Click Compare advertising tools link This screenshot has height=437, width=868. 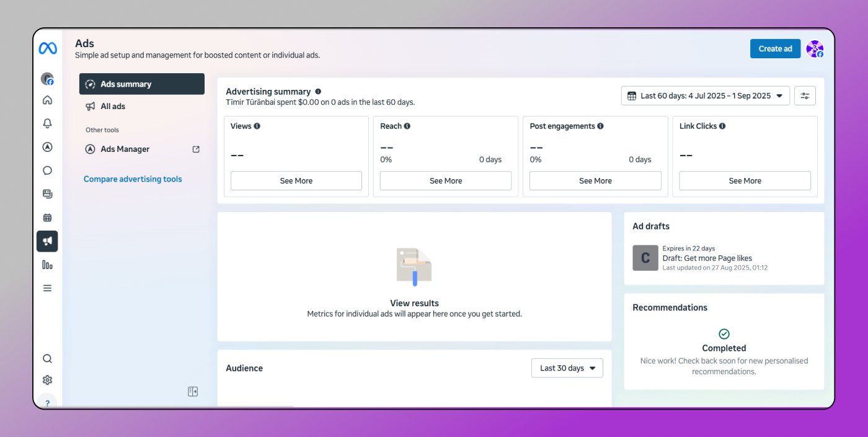click(x=133, y=179)
